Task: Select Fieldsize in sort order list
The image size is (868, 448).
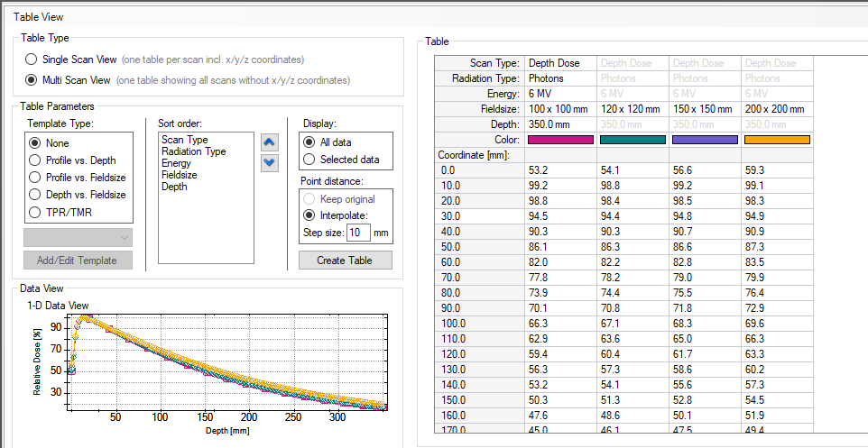Action: pos(179,175)
